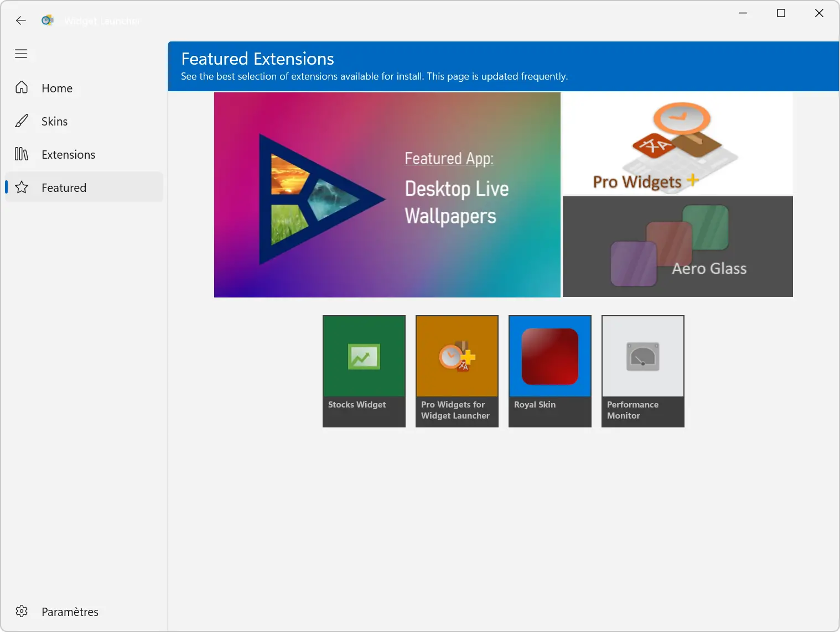Viewport: 840px width, 632px height.
Task: Click the Featured star icon
Action: click(x=22, y=187)
